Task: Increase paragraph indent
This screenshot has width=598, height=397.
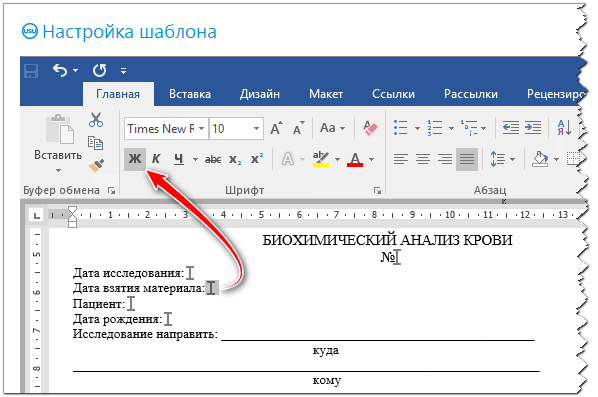Action: coord(533,127)
